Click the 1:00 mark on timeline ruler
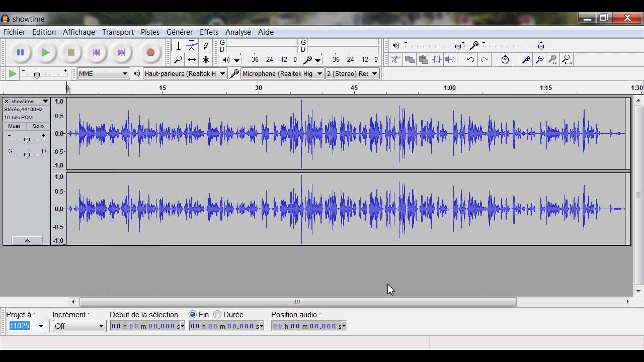Screen dimensions: 644x362 (x=450, y=88)
